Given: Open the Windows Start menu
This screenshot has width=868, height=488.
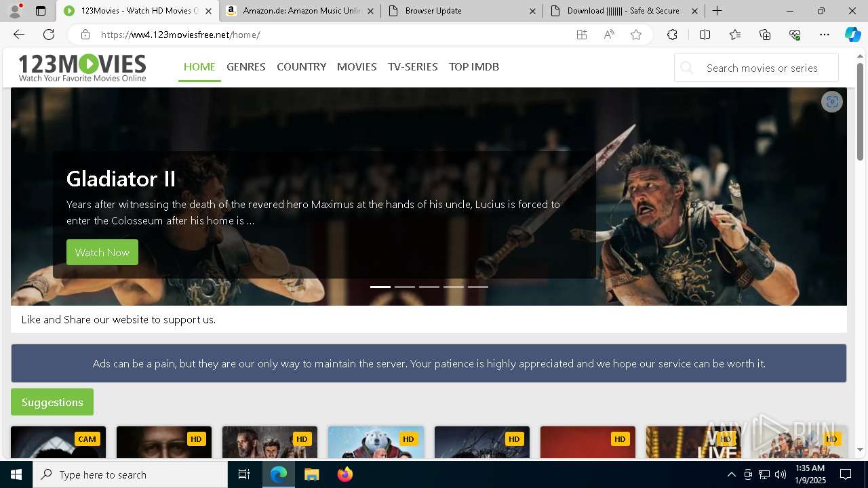Looking at the screenshot, I should click(16, 474).
